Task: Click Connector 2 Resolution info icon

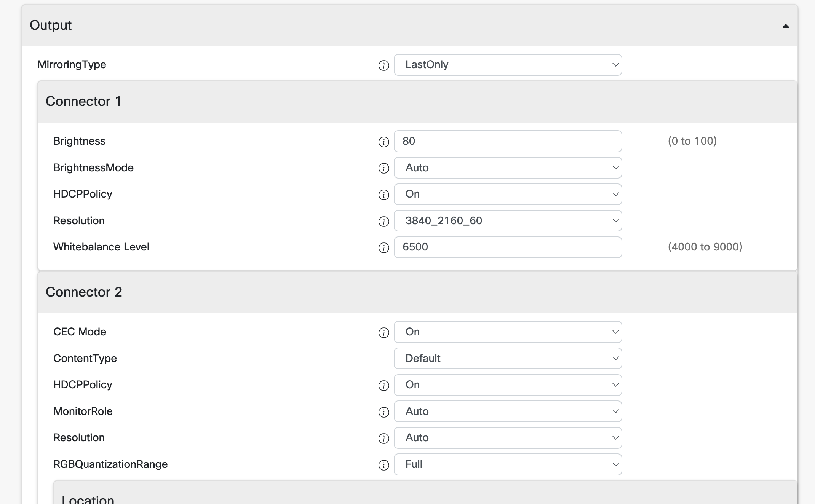Action: tap(384, 439)
